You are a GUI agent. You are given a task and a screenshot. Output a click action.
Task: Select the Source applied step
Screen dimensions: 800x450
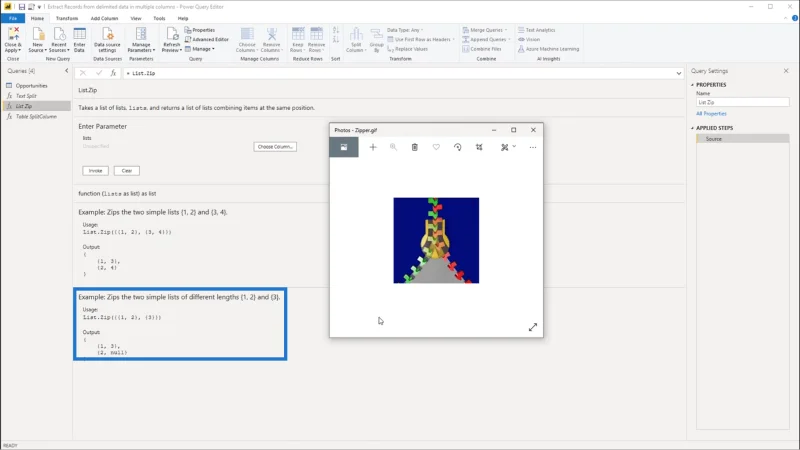click(x=743, y=139)
